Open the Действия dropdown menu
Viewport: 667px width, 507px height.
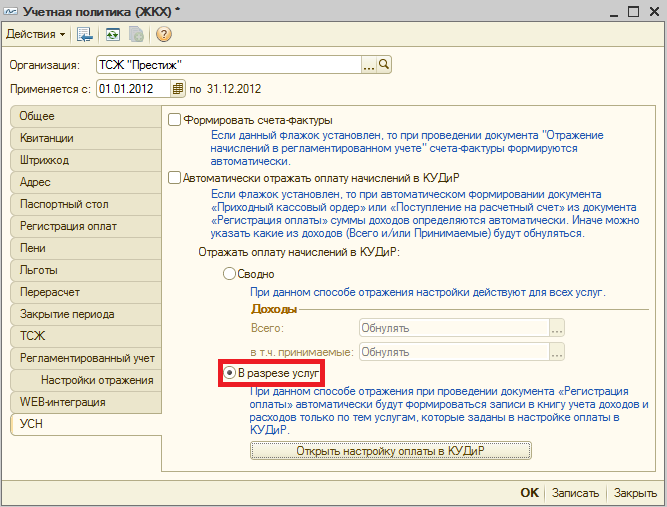(x=36, y=34)
